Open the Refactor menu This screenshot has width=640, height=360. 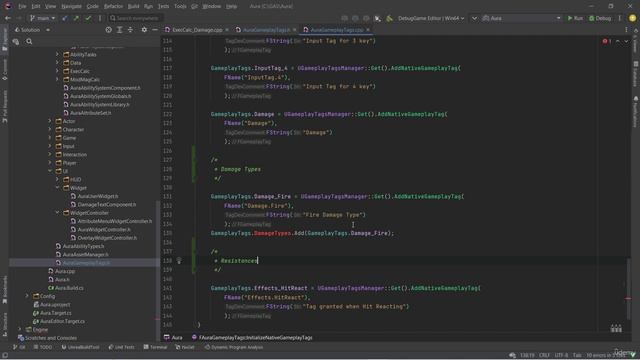click(x=113, y=6)
